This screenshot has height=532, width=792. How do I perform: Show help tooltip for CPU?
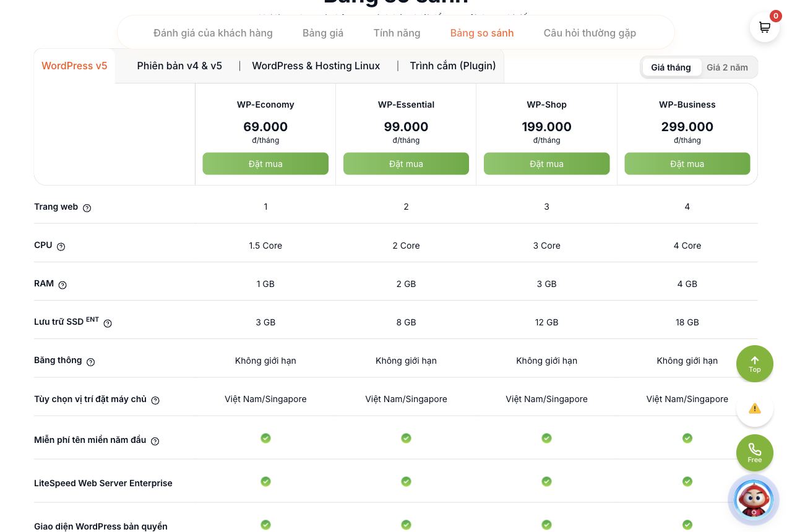point(61,246)
